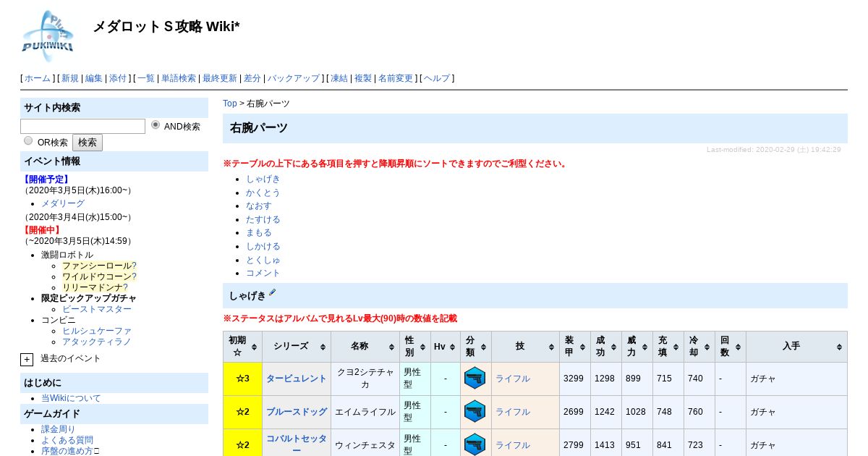Screen dimensions: 868x456
Task: Sort table by 技 column
Action: pos(525,347)
